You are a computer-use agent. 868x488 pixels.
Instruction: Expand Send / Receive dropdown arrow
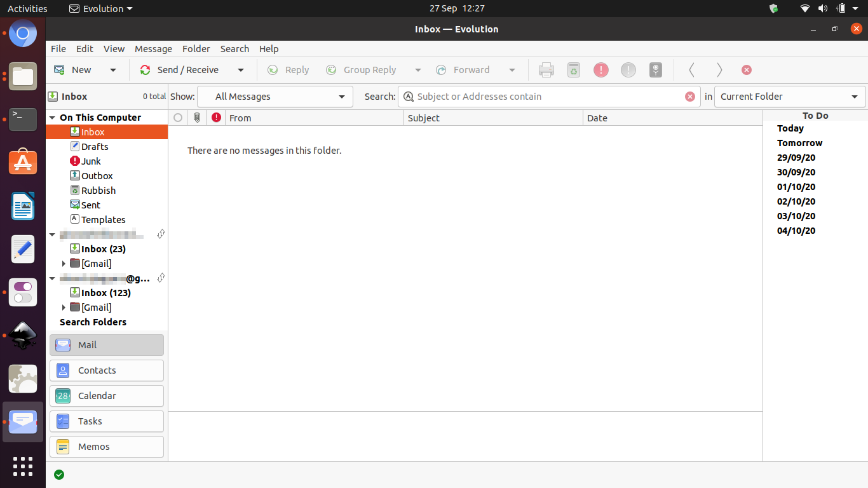(x=241, y=70)
